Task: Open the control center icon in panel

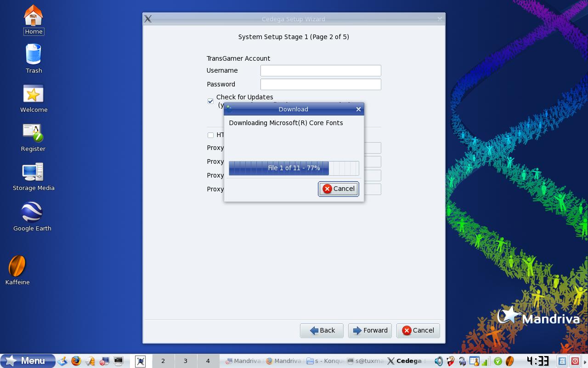Action: 104,361
